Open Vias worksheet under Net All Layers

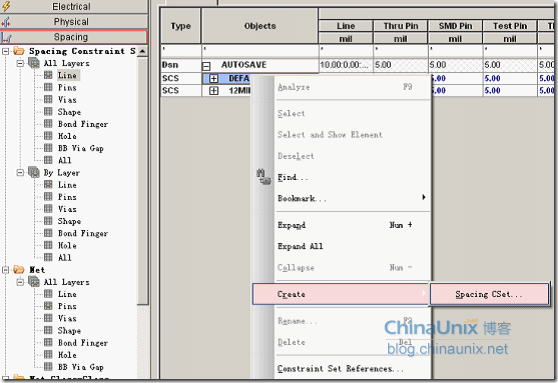click(x=67, y=318)
